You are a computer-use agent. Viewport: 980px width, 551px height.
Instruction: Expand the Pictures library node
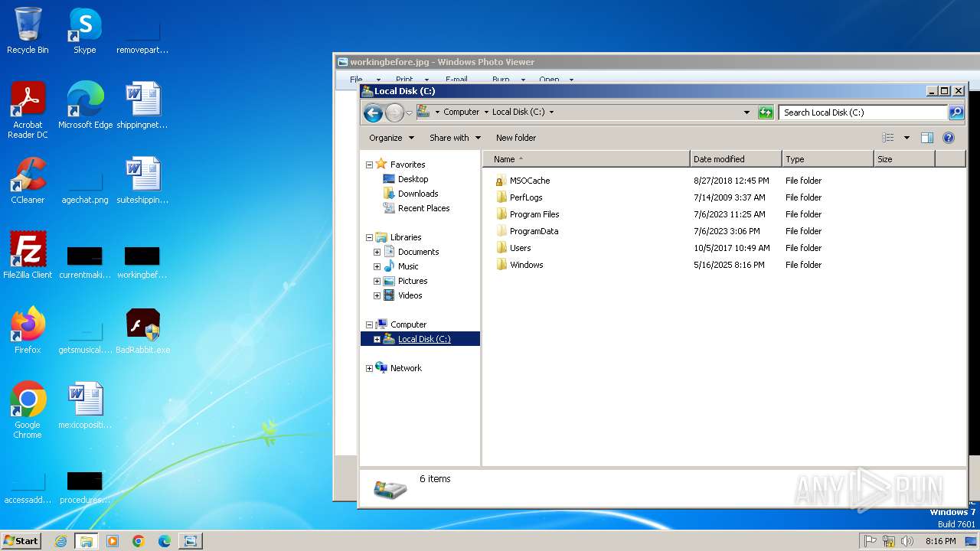(377, 281)
